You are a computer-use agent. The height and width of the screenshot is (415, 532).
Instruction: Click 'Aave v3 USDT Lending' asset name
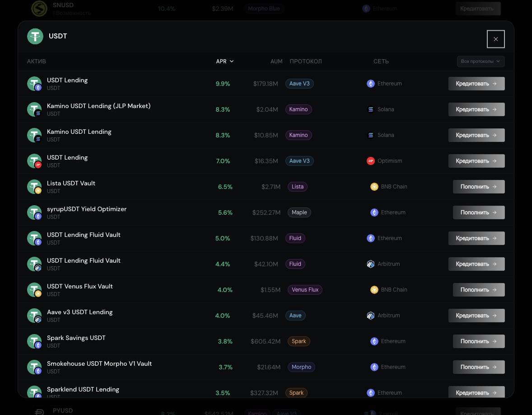coord(80,312)
